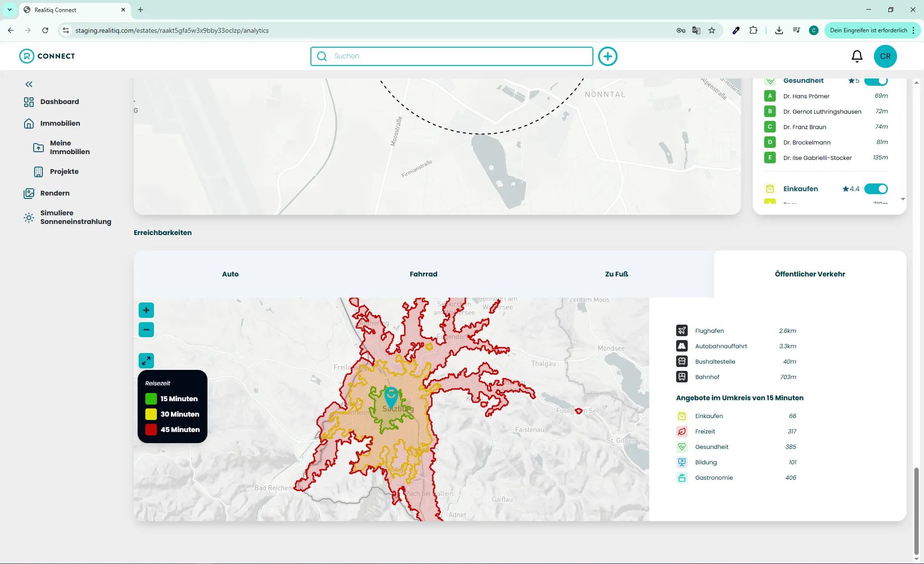Click the yellow 30 Minuten legend swatch

point(151,414)
